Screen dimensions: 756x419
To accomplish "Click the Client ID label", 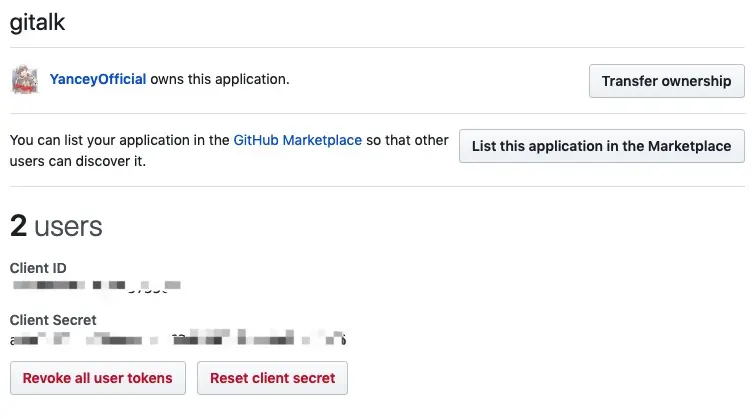I will 38,268.
